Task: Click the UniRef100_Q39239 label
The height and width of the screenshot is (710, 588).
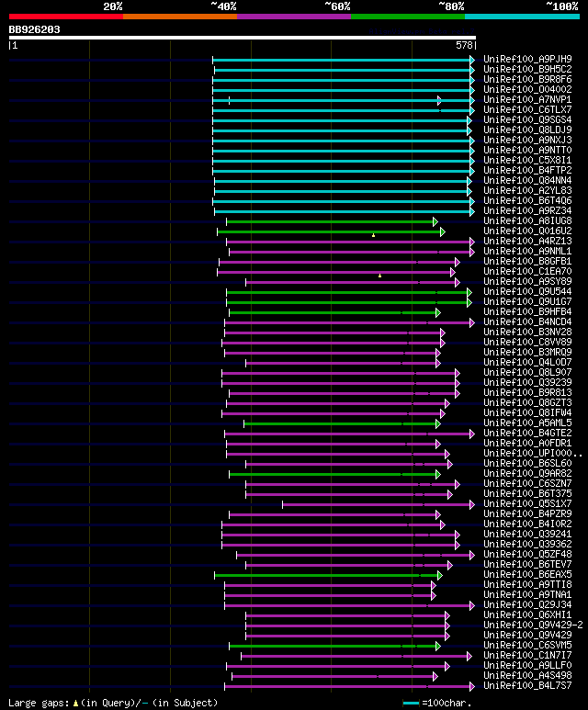Action: coord(527,383)
